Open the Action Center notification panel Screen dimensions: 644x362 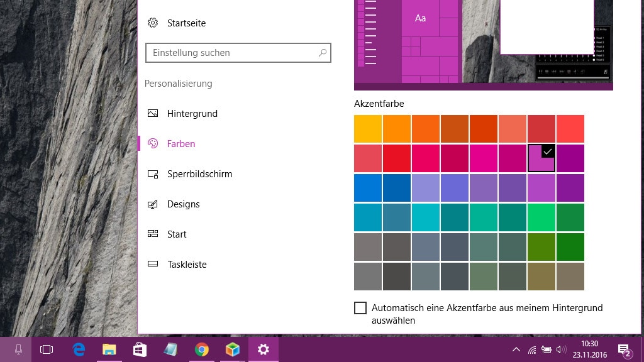click(x=623, y=350)
